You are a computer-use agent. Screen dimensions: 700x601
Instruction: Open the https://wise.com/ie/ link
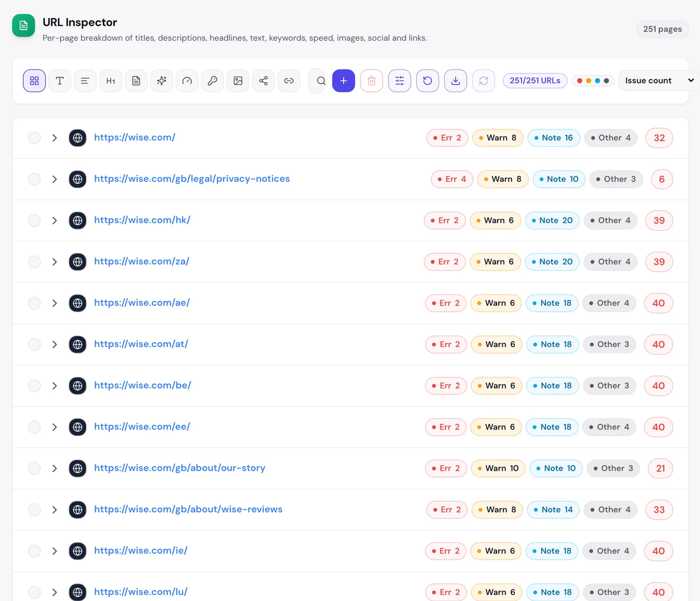click(140, 550)
